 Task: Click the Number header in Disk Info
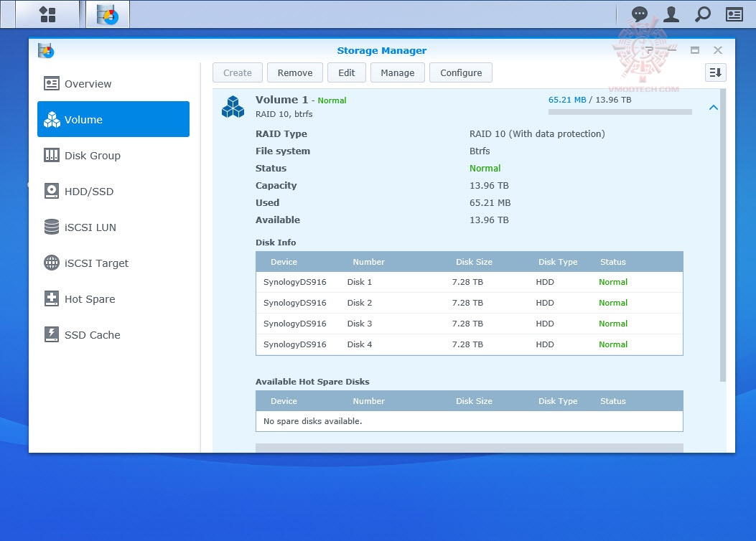(x=369, y=262)
